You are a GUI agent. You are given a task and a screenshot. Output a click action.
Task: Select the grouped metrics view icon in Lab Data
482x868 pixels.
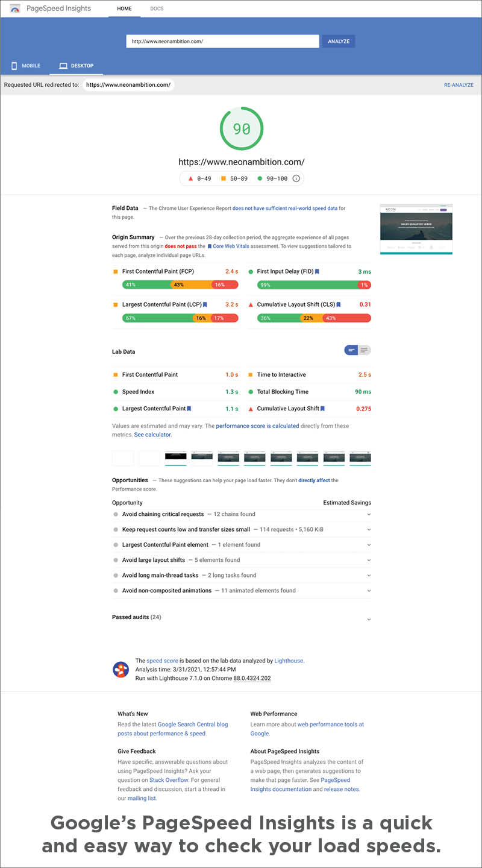[350, 350]
